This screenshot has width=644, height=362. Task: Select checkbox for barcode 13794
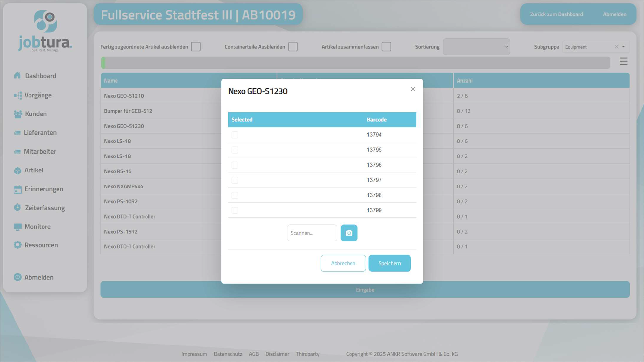coord(235,135)
